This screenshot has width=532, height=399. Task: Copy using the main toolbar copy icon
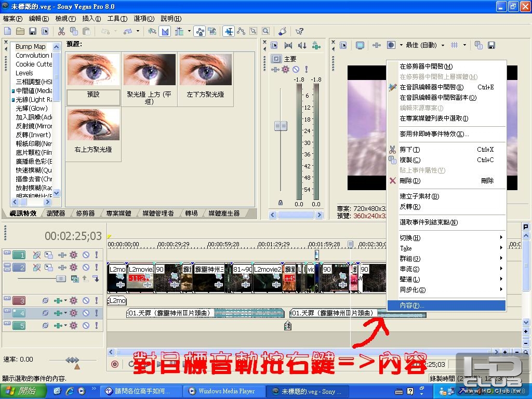pos(74,32)
